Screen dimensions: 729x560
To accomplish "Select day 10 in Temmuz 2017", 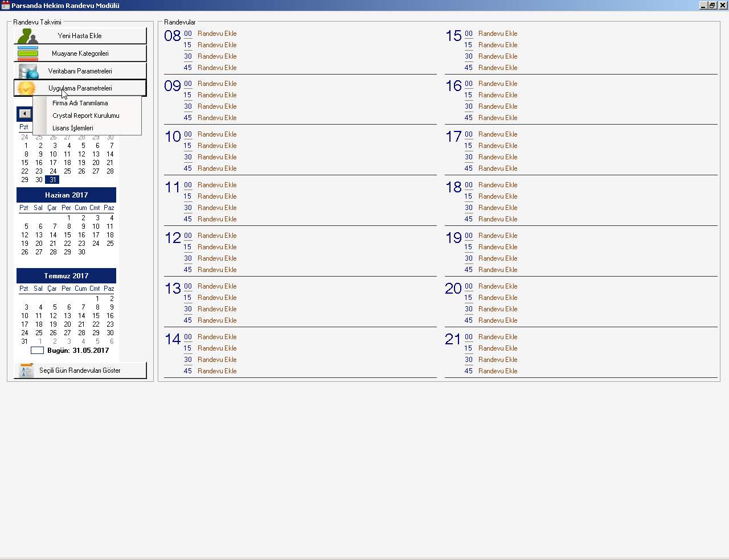I will [24, 316].
